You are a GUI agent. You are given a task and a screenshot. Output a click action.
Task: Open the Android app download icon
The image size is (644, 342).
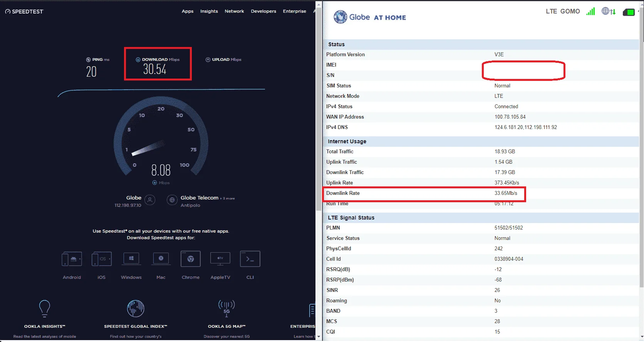tap(72, 259)
